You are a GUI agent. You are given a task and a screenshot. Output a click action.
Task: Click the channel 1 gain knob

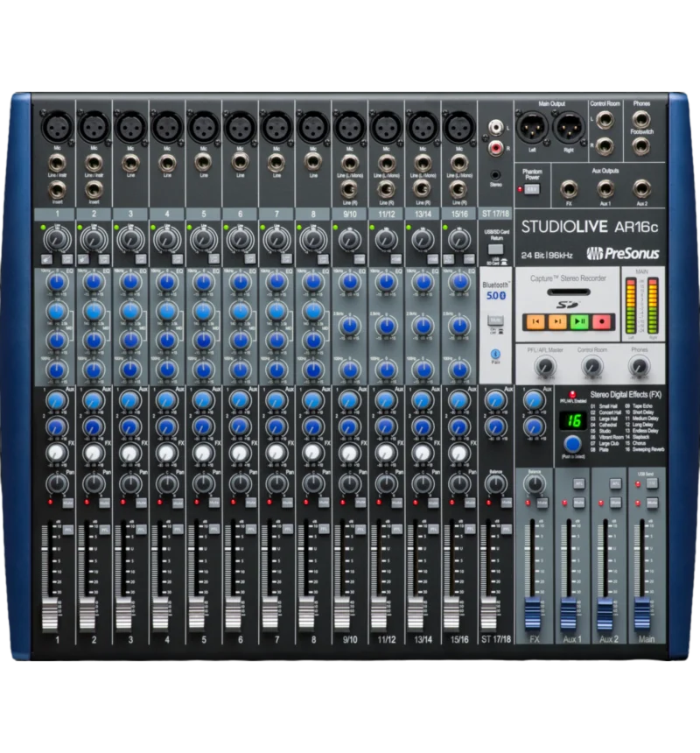[57, 239]
